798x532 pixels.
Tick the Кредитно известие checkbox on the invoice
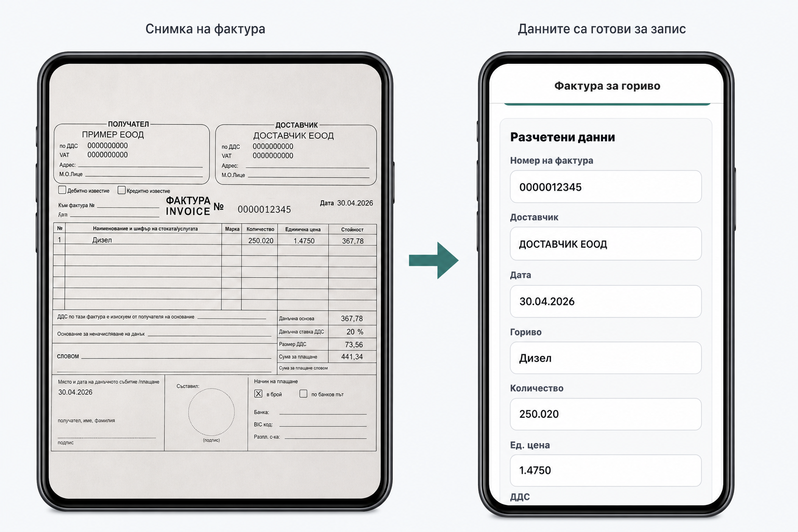click(x=122, y=190)
